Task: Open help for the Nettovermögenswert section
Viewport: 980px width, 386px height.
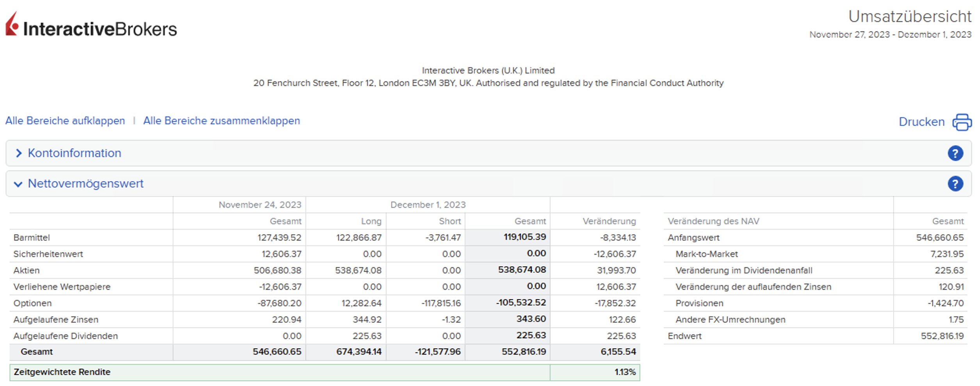Action: 955,184
